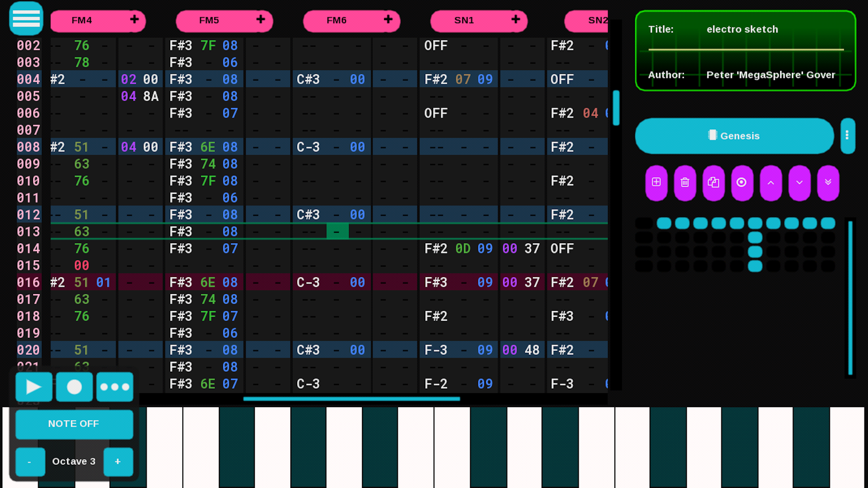868x488 pixels.
Task: Click the single up chevron button
Action: point(771,182)
